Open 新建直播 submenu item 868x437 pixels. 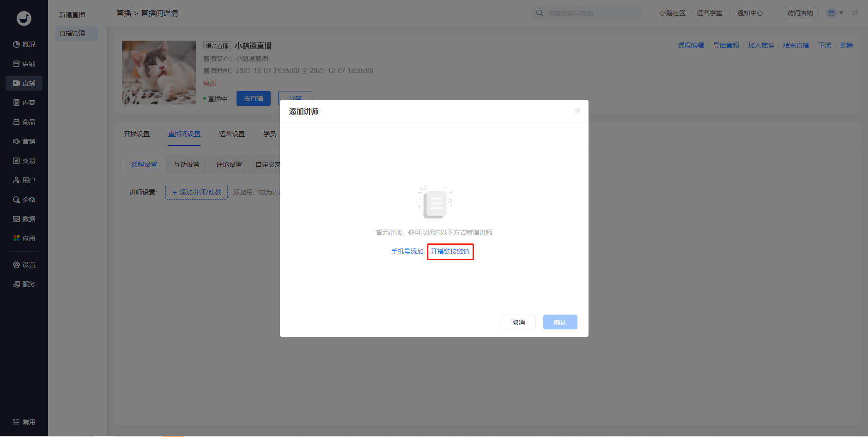coord(72,15)
